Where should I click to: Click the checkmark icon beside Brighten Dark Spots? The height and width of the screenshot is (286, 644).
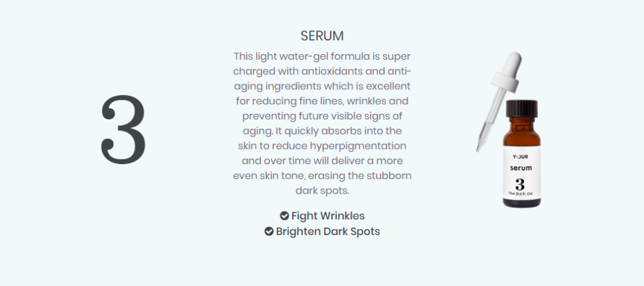click(x=269, y=231)
